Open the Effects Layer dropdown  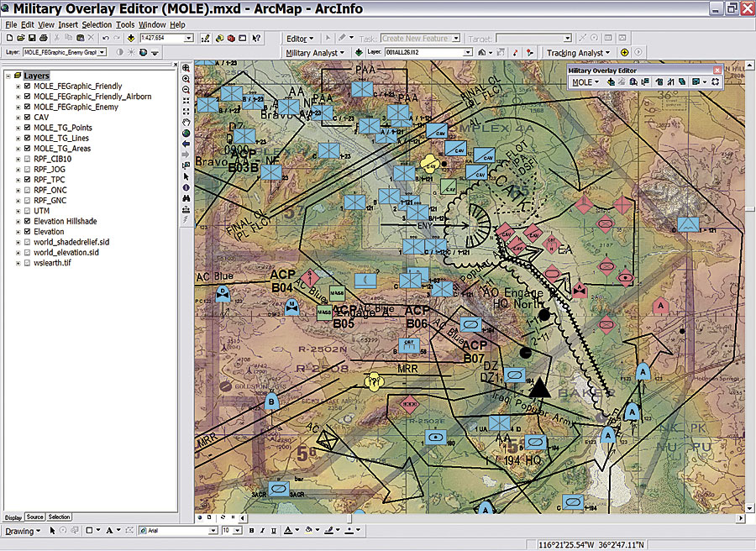click(102, 52)
